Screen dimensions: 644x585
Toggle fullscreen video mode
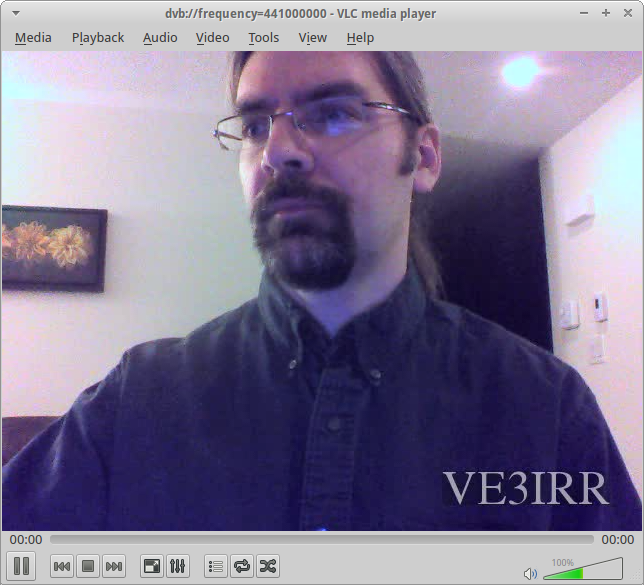coord(152,566)
